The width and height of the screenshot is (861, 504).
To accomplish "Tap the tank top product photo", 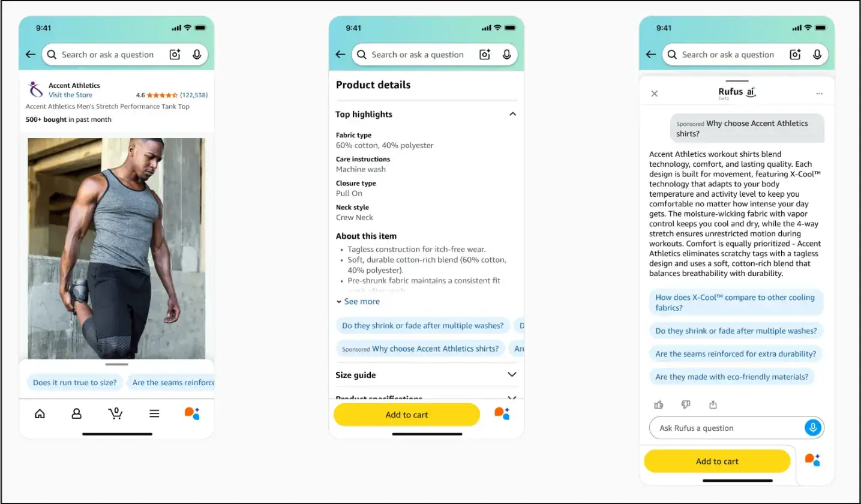I will coord(116,248).
